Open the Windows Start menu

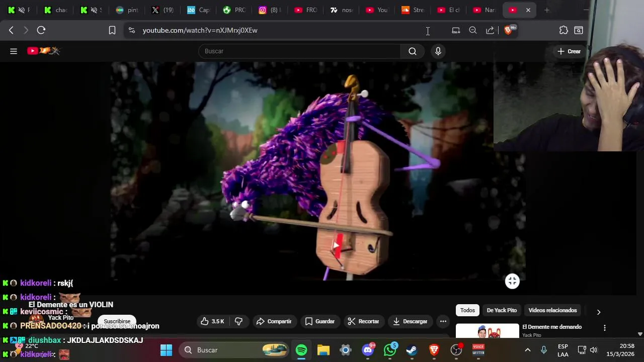(166, 350)
